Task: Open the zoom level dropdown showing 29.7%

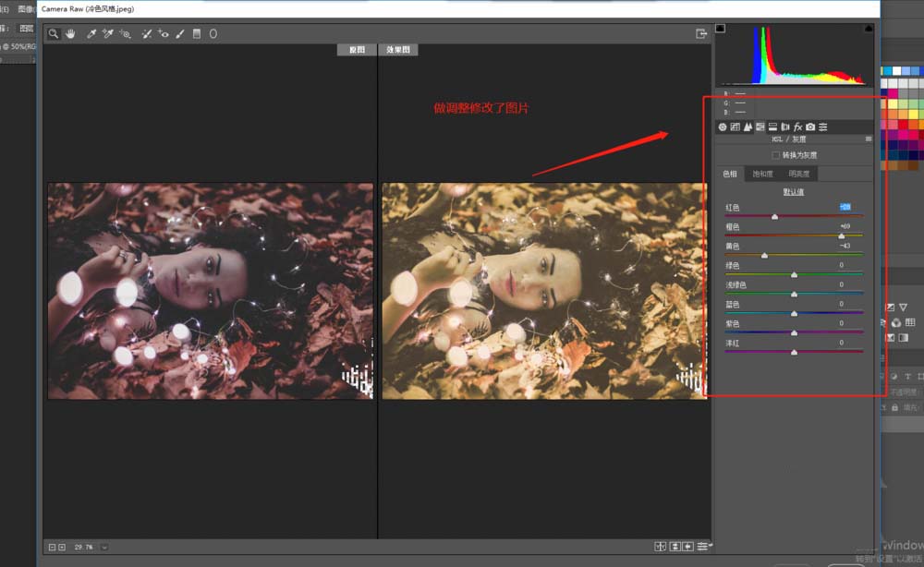Action: click(104, 547)
